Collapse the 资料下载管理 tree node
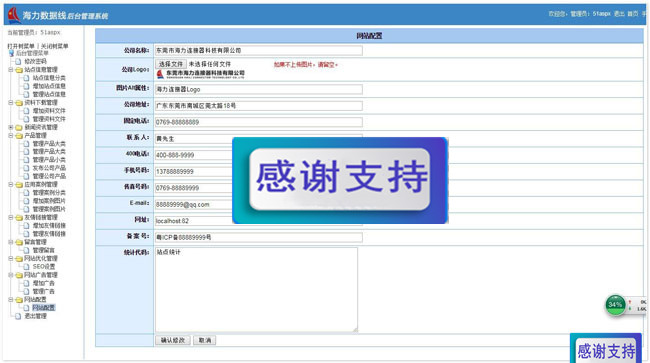Screen dimensions: 650x363 click(x=11, y=102)
